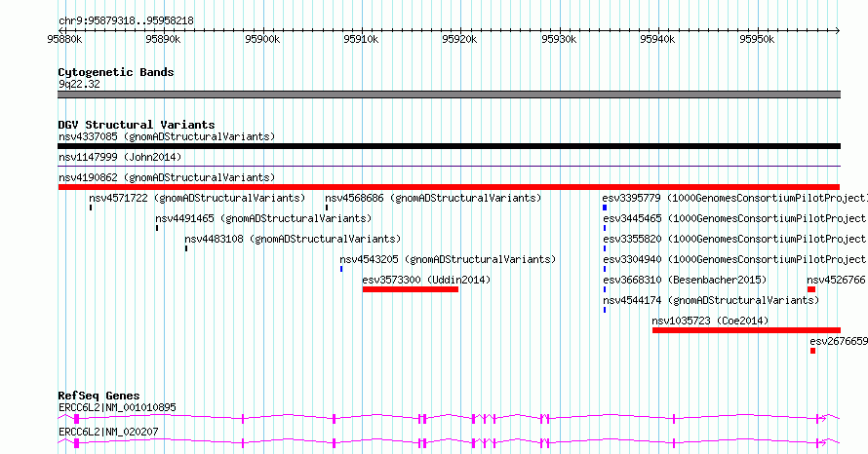This screenshot has width=868, height=454.
Task: Open gene ERCC6L2|NM_020207 label
Action: [x=108, y=432]
